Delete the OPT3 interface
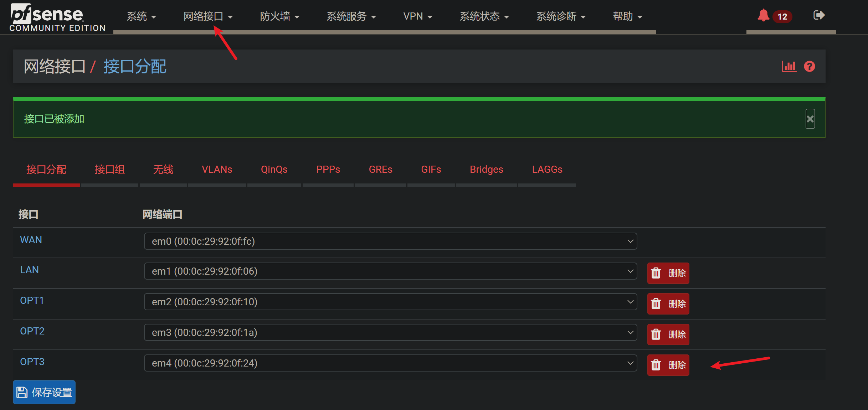The width and height of the screenshot is (868, 410). pos(668,365)
